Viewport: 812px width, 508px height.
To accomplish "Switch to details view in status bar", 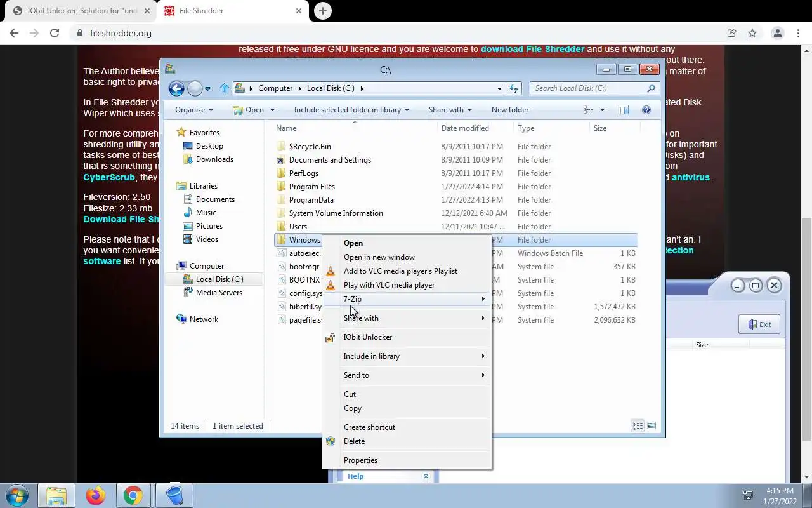I will tap(638, 425).
